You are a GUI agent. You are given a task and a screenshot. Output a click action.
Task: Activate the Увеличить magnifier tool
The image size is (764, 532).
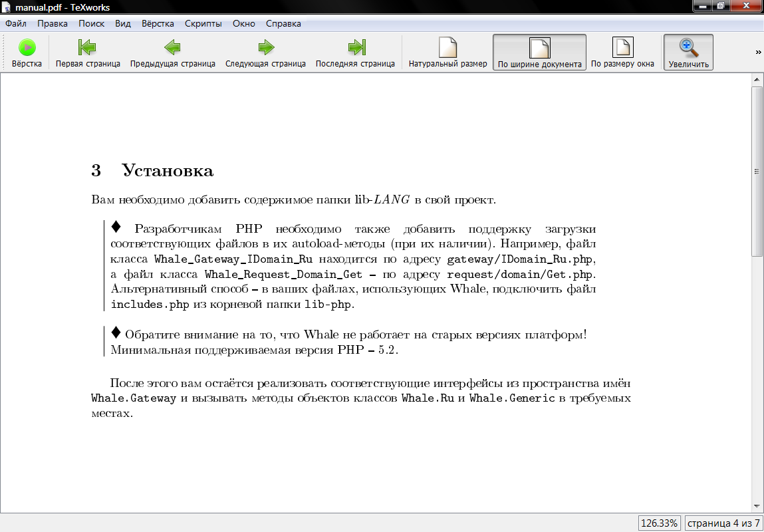(688, 48)
